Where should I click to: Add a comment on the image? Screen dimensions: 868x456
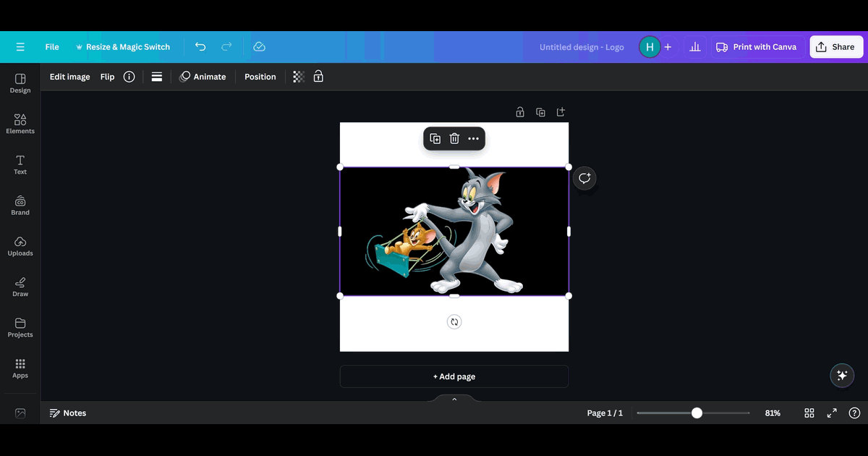584,178
